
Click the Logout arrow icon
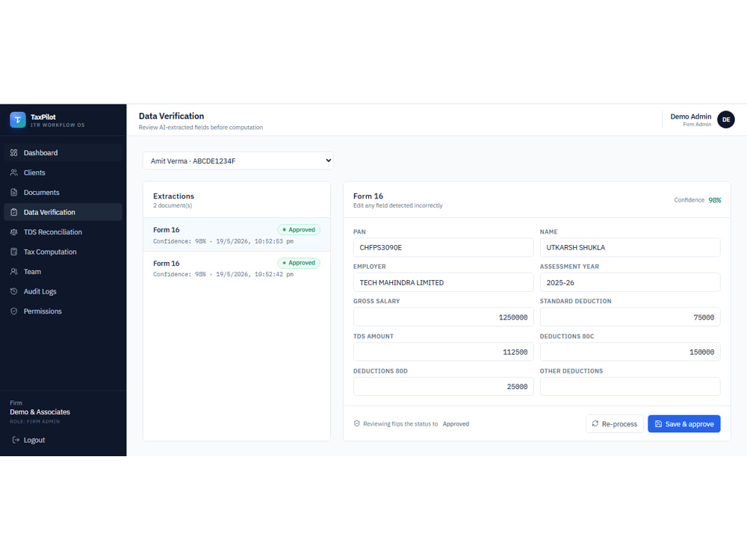point(16,440)
